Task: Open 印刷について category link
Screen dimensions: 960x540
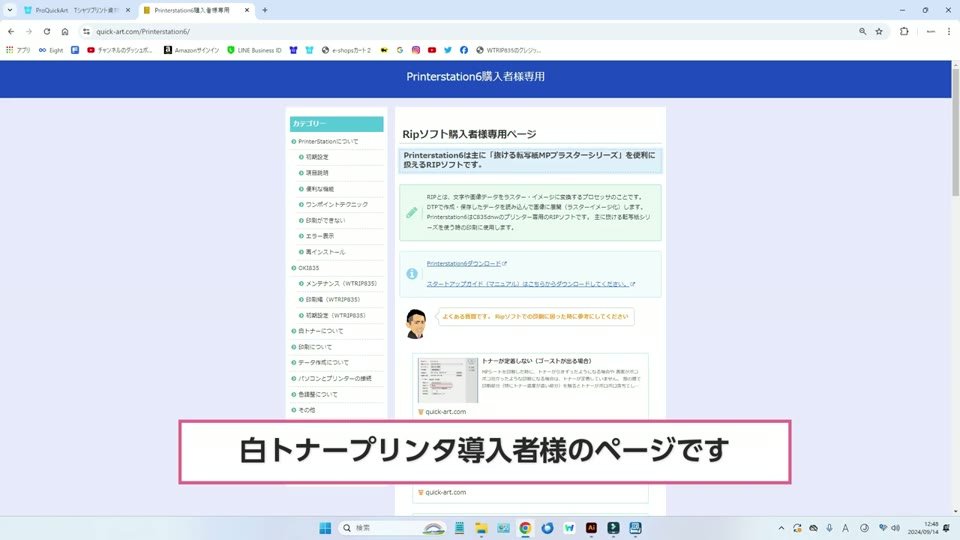Action: coord(315,347)
